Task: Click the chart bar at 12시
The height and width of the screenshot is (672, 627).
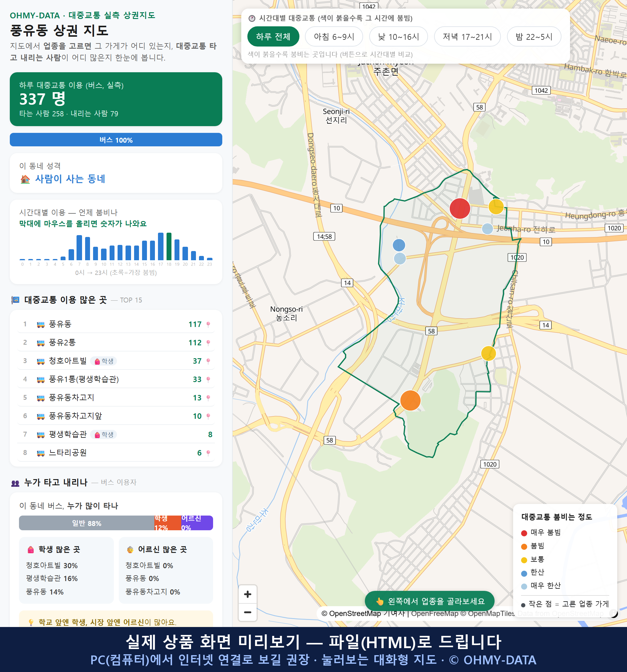Action: (120, 253)
